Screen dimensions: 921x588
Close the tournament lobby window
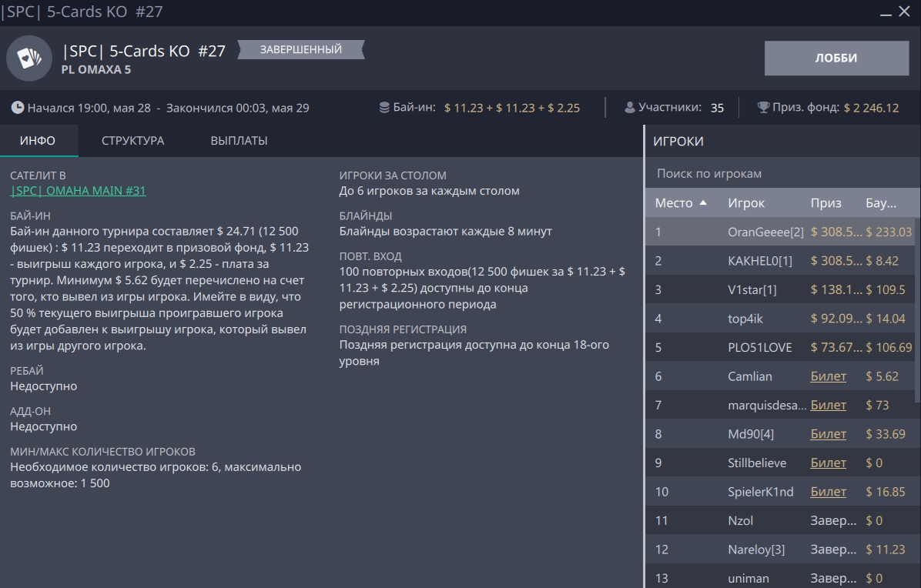(x=905, y=12)
